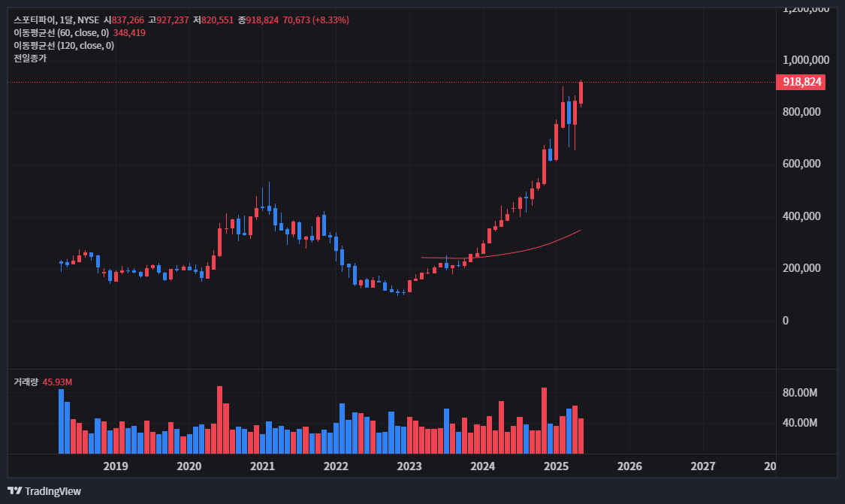Click the 2021 time axis label
This screenshot has width=845, height=504.
pos(262,466)
